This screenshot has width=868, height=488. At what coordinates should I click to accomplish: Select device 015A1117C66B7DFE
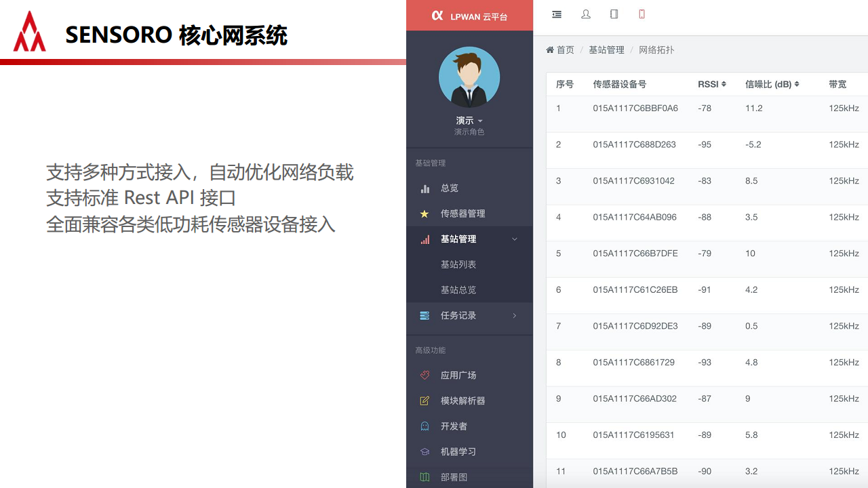coord(635,253)
